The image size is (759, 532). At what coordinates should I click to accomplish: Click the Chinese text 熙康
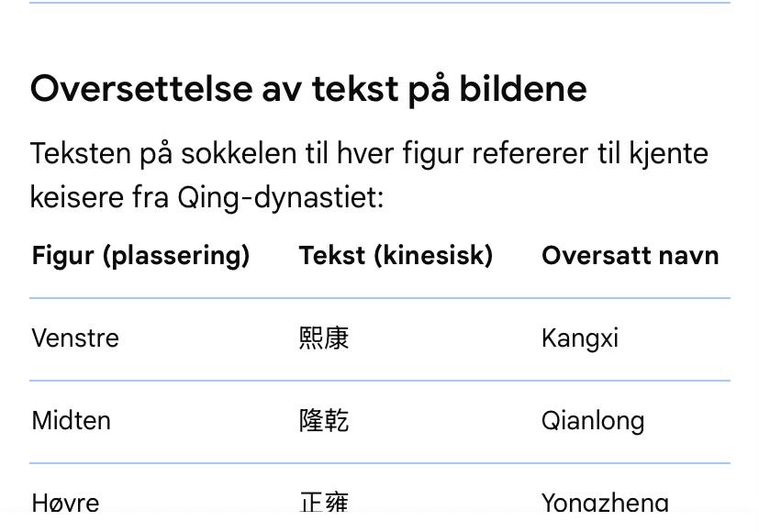coord(324,338)
